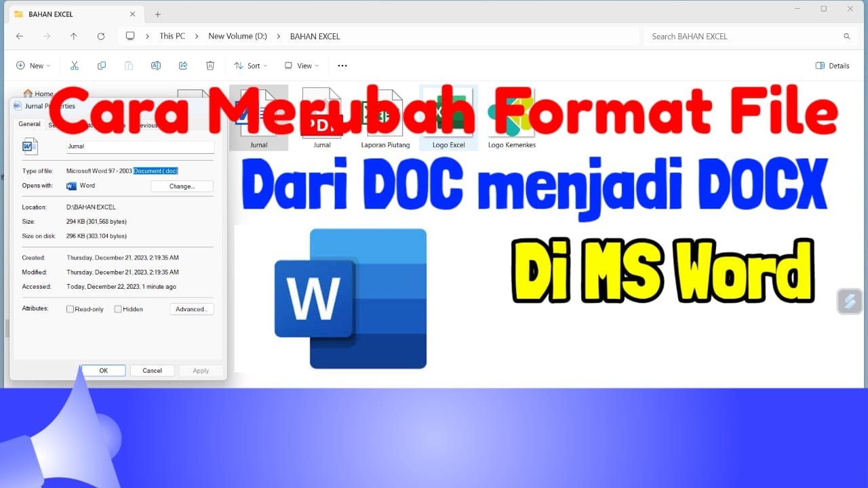Click the Paste toolbar icon

point(129,66)
